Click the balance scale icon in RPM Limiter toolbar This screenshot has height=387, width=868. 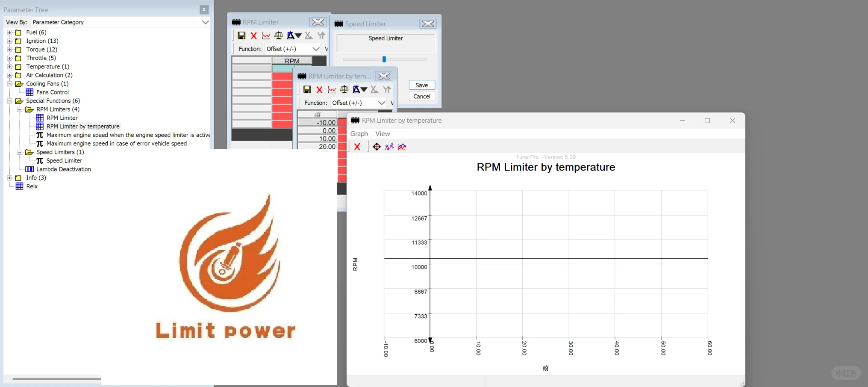point(278,35)
